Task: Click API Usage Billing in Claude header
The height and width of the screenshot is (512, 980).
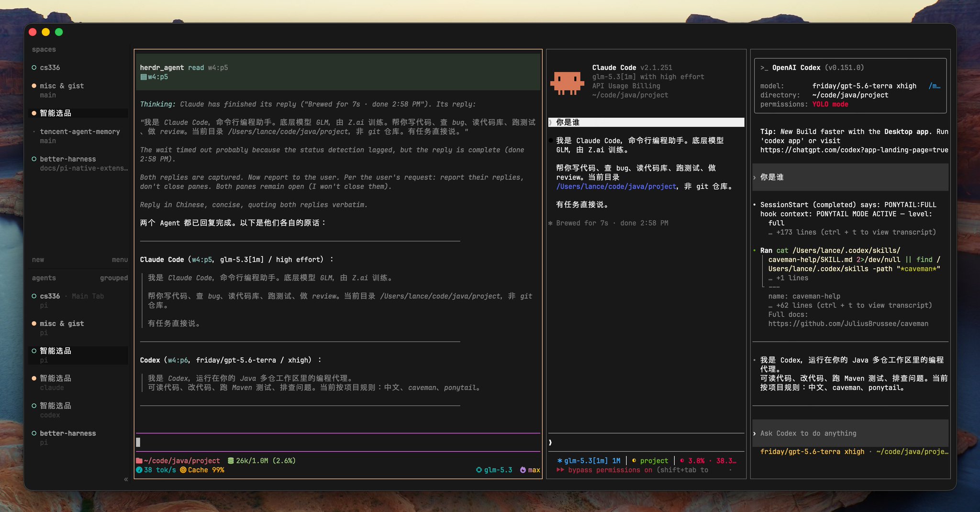Action: click(626, 86)
